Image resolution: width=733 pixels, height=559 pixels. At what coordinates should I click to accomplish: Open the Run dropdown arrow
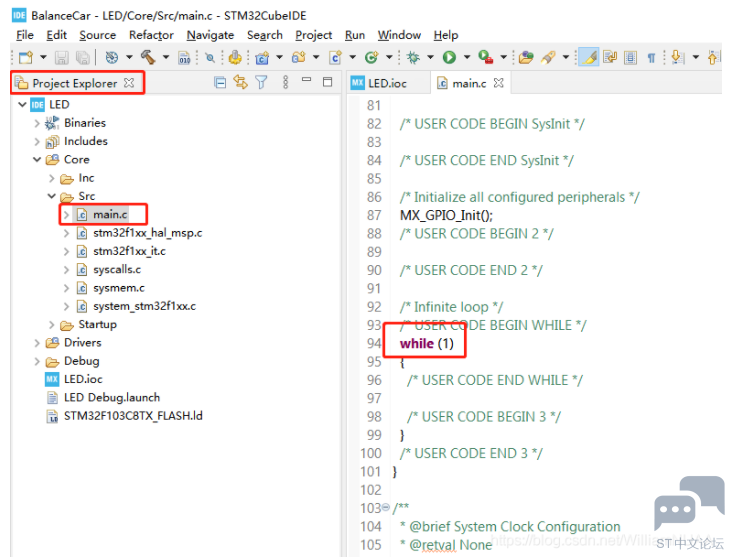click(467, 57)
